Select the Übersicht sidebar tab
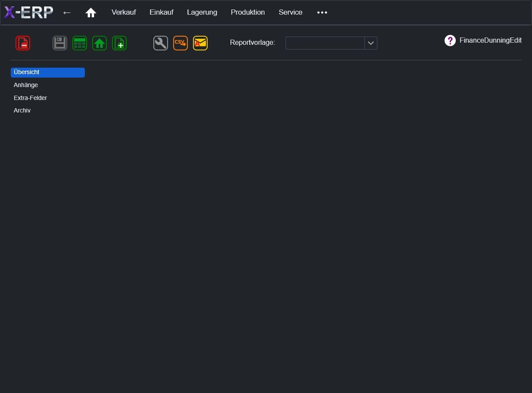 (x=48, y=72)
